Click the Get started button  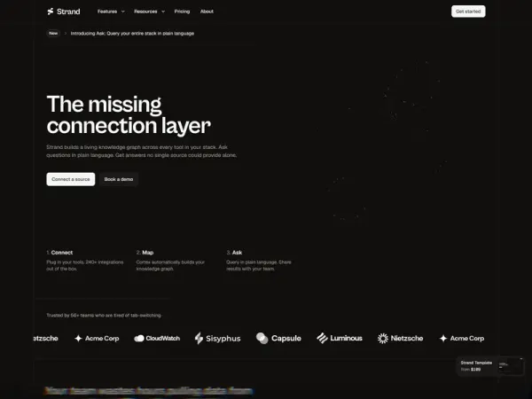click(x=468, y=12)
